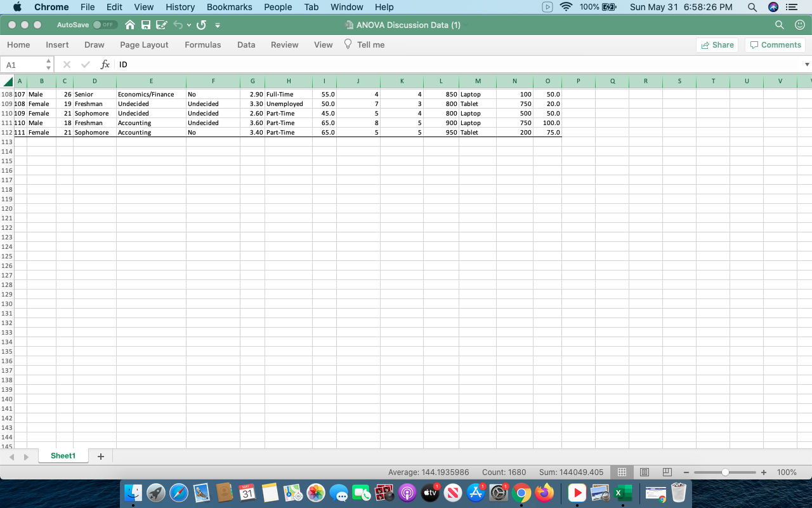Switch to the Draw ribbon tab

pos(95,44)
